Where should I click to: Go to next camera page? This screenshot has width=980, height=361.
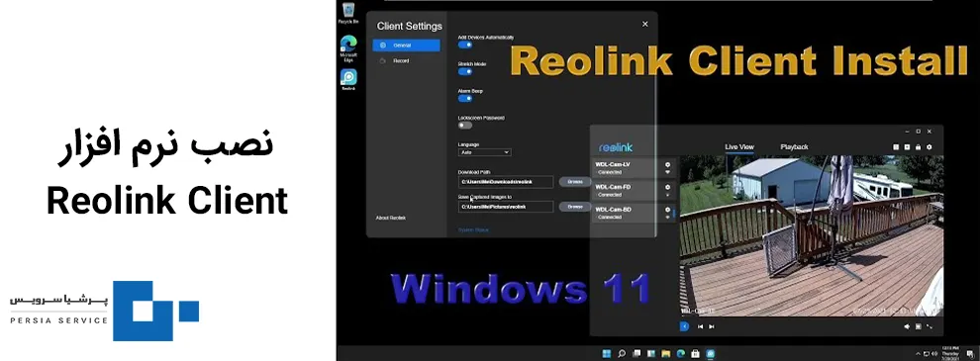[712, 326]
